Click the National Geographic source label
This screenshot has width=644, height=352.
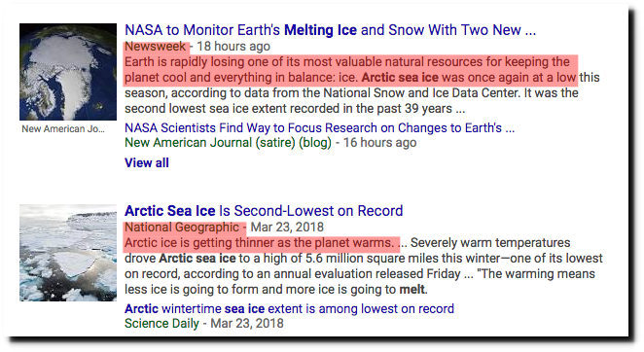pyautogui.click(x=182, y=228)
